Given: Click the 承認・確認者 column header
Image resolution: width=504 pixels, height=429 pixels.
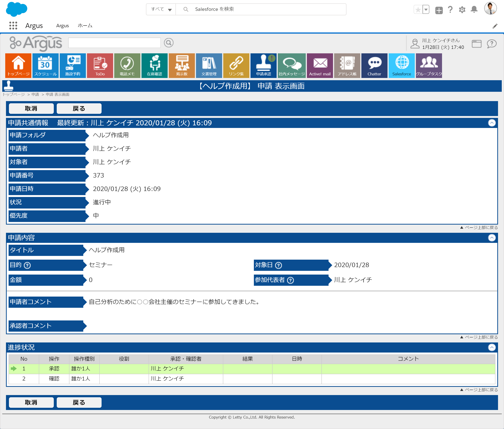Looking at the screenshot, I should (186, 359).
